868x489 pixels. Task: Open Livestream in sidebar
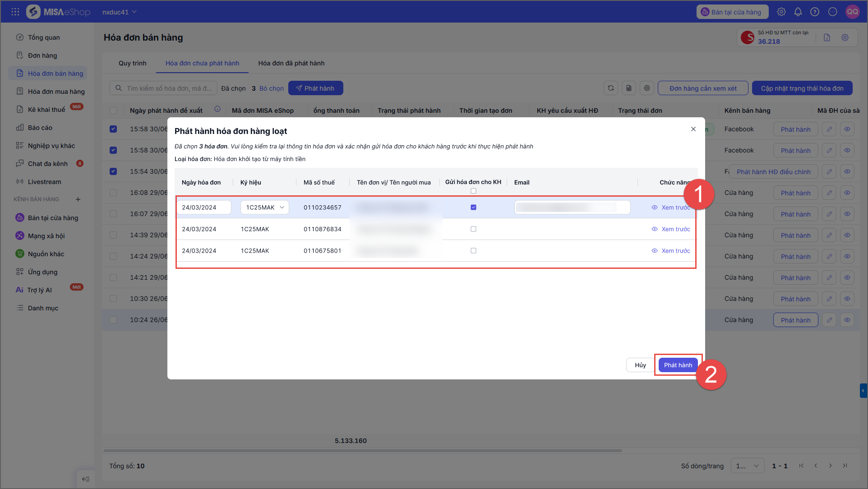(x=44, y=182)
